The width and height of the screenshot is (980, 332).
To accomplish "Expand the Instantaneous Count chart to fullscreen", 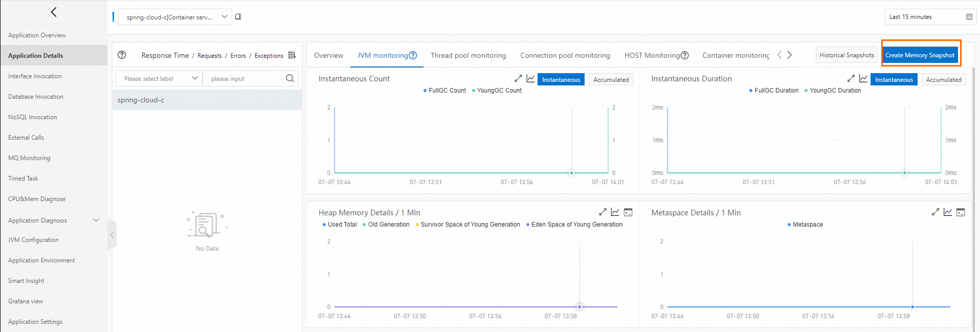I will pos(518,79).
